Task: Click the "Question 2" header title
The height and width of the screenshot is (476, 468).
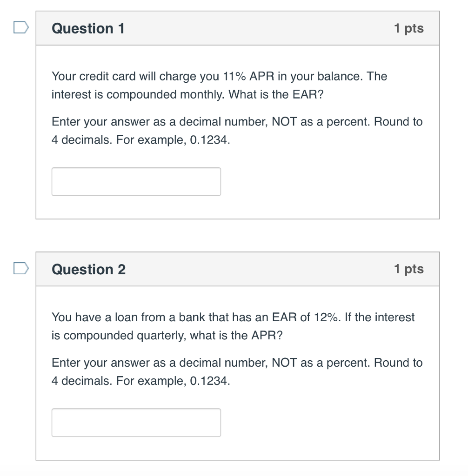Action: tap(88, 270)
